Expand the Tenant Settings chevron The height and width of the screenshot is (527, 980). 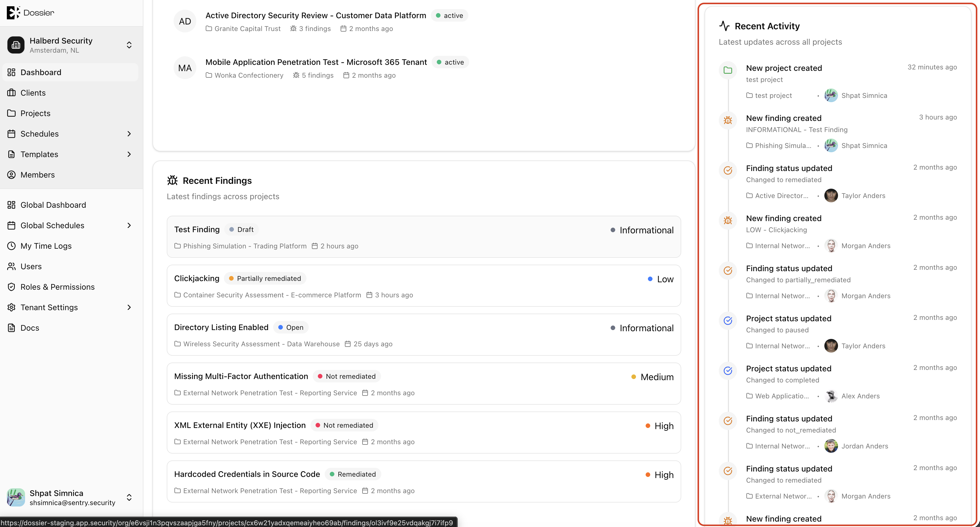tap(129, 307)
